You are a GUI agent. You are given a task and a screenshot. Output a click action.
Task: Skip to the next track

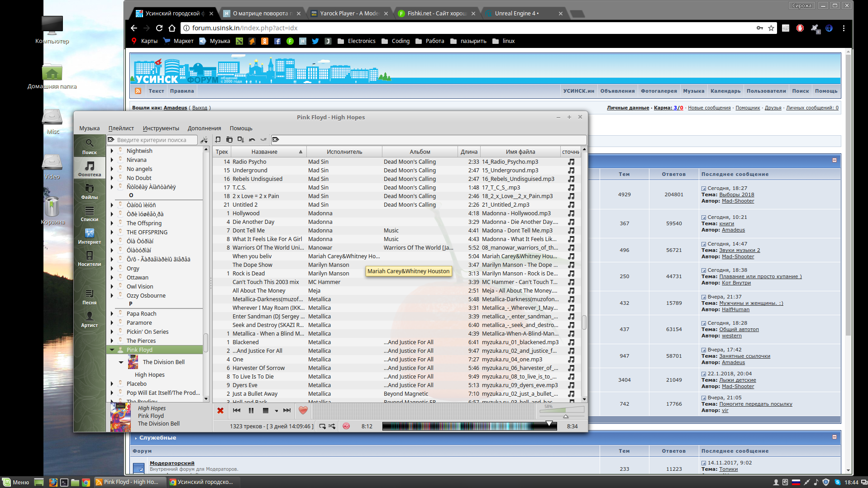(x=287, y=411)
